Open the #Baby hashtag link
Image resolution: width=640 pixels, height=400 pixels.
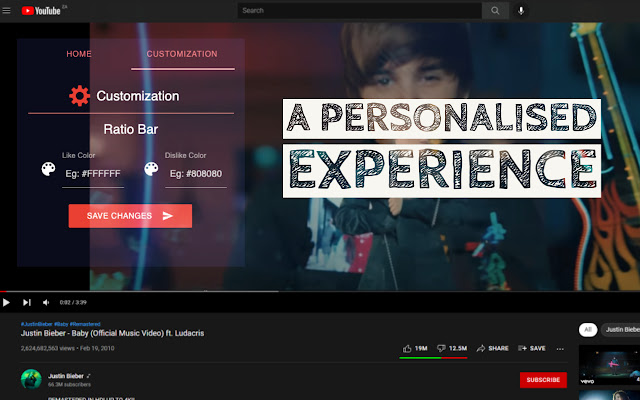tap(61, 324)
